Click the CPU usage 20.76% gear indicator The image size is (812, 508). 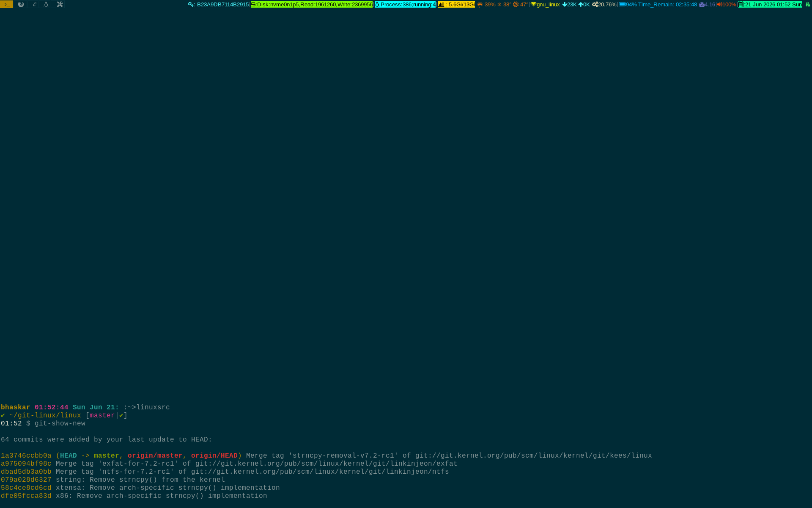pyautogui.click(x=604, y=5)
